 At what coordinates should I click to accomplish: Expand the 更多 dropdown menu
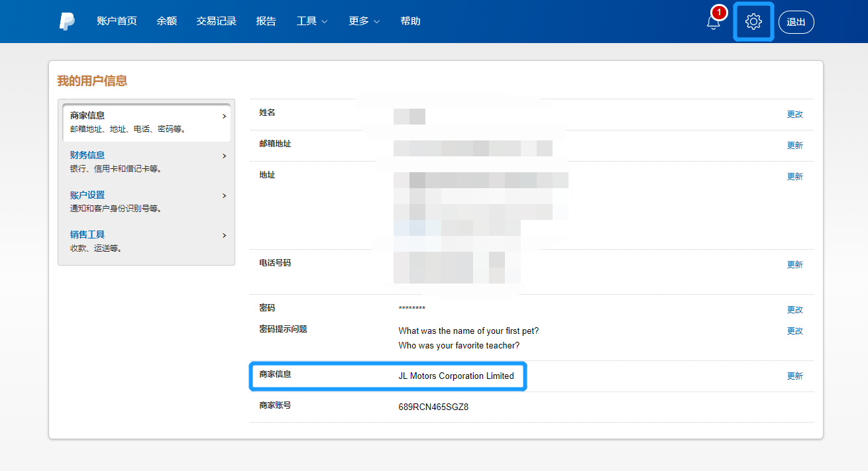tap(364, 21)
